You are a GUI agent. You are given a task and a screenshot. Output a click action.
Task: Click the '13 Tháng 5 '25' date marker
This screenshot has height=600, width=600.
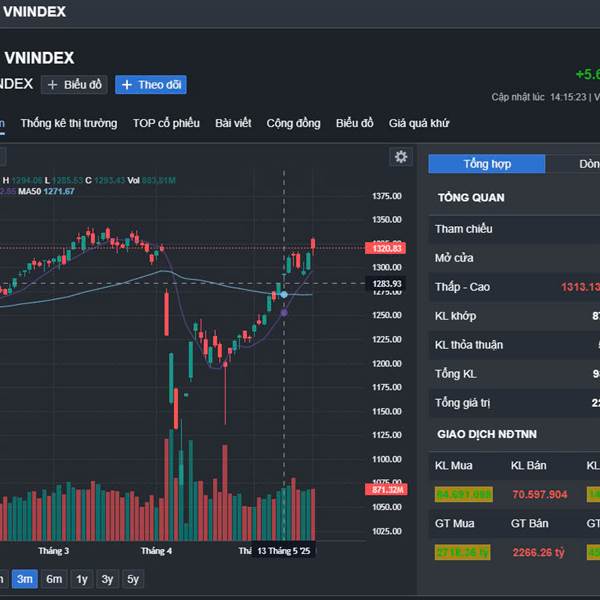(x=284, y=551)
